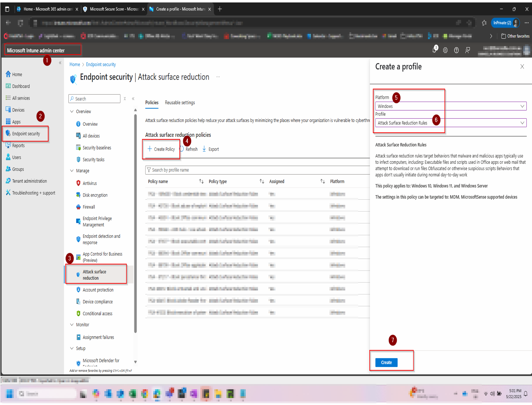
Task: Open Device compliance
Action: coord(95,302)
